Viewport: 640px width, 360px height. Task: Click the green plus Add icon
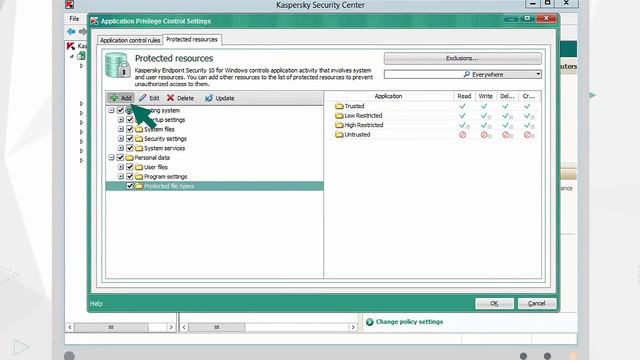tap(114, 98)
